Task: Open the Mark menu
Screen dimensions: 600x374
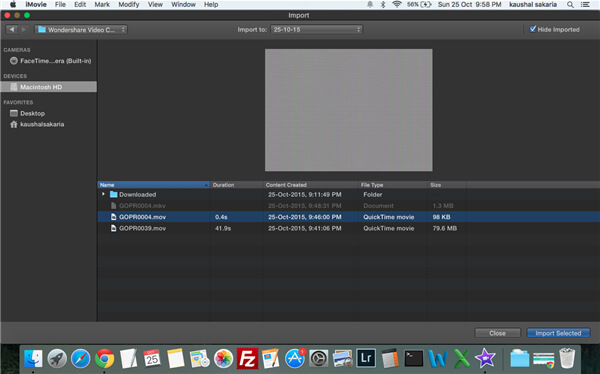Action: click(x=102, y=5)
